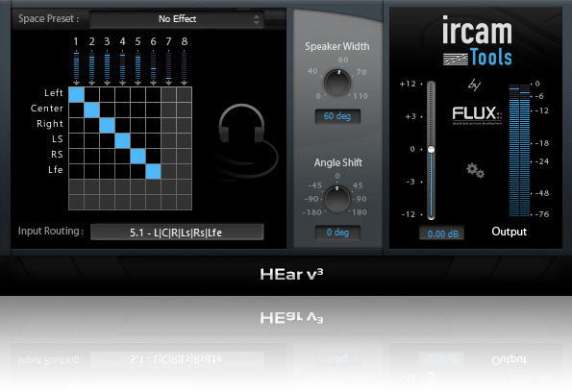This screenshot has height=392, width=572.
Task: Click the 110 mark on Speaker Width knob
Action: (x=361, y=96)
